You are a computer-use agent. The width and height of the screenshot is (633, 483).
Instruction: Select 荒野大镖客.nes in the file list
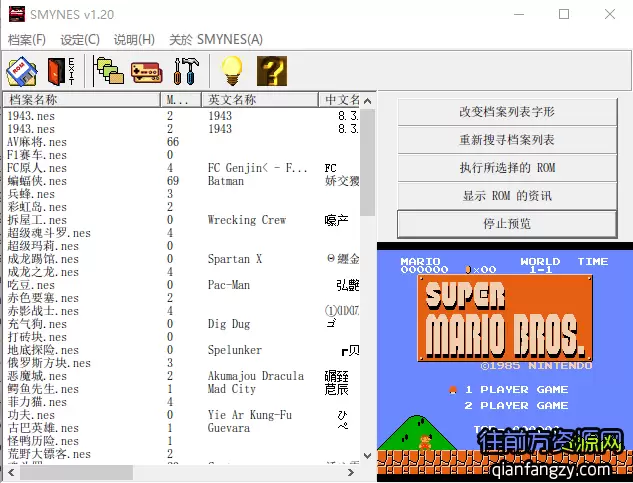point(49,454)
